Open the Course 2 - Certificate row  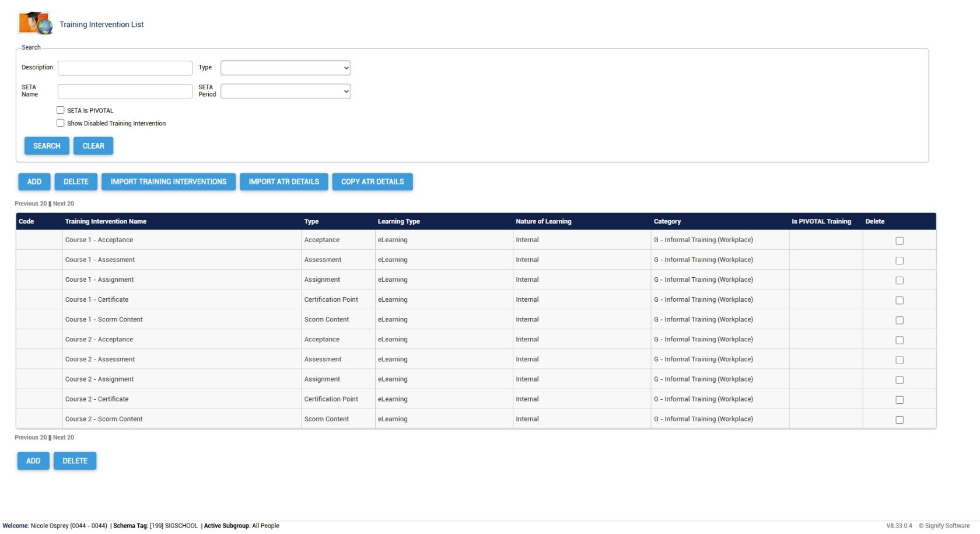pyautogui.click(x=476, y=399)
